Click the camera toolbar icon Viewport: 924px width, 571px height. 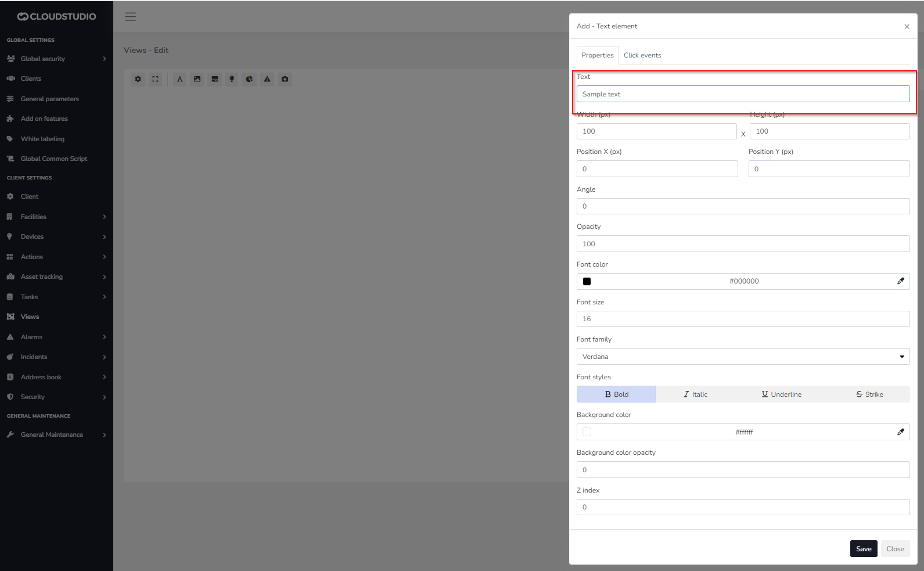coord(285,80)
